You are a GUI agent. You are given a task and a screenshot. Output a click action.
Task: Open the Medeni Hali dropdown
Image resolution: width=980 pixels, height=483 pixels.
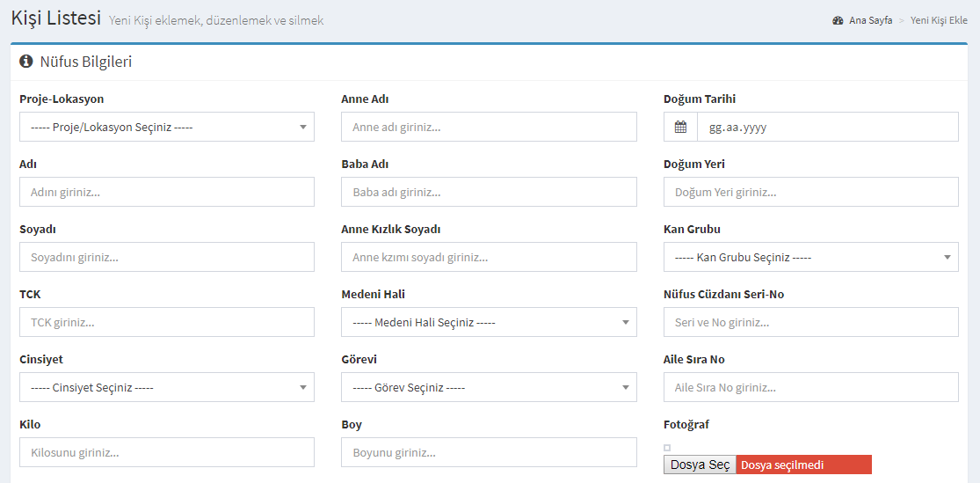[x=489, y=322]
